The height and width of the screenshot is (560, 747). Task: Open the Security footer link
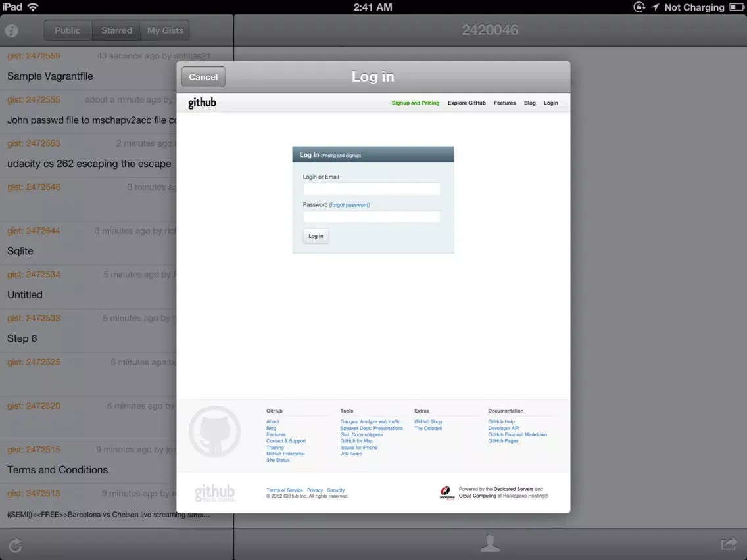pos(336,490)
